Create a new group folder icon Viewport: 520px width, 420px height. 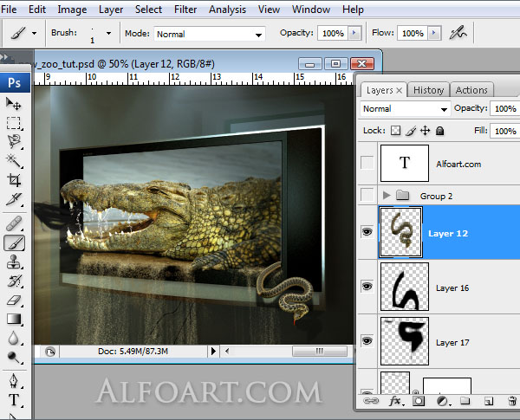click(465, 401)
